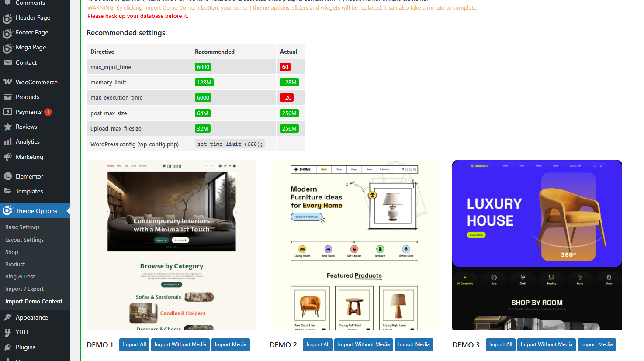This screenshot has height=361, width=644.
Task: Select the Import / Export submenu
Action: (x=24, y=289)
